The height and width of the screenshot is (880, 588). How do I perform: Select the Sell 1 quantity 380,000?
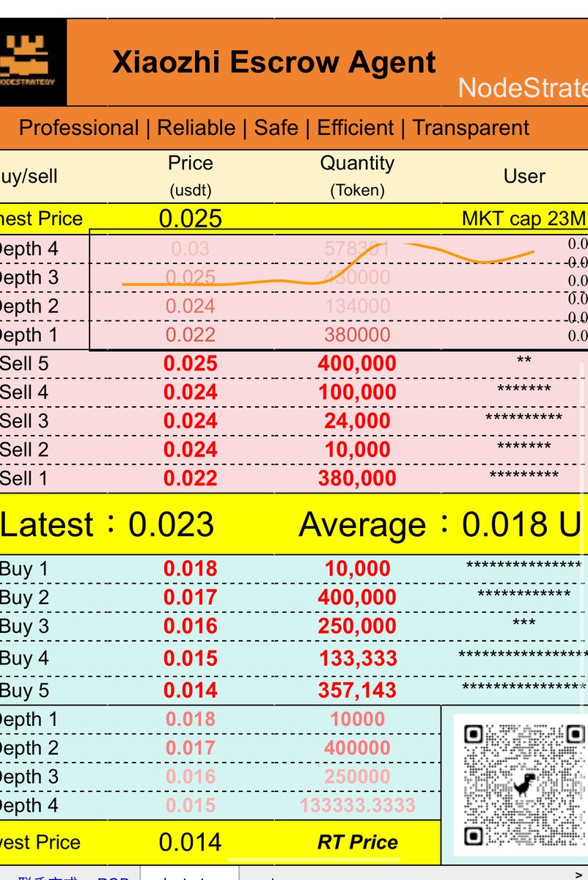pos(357,478)
